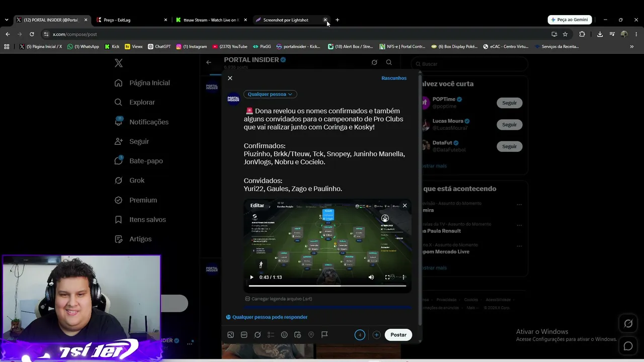Open the Grok enhance icon in composer toolbar
Image resolution: width=644 pixels, height=362 pixels.
pyautogui.click(x=258, y=335)
